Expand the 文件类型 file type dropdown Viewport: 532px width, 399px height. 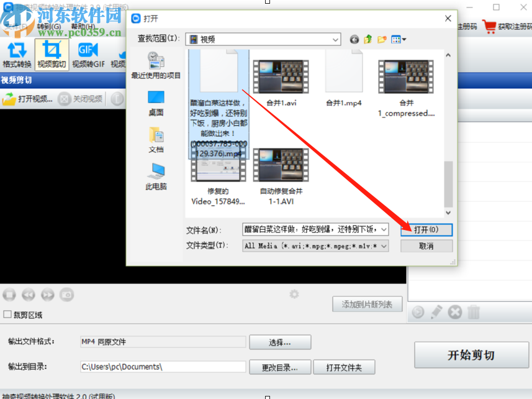click(x=384, y=246)
